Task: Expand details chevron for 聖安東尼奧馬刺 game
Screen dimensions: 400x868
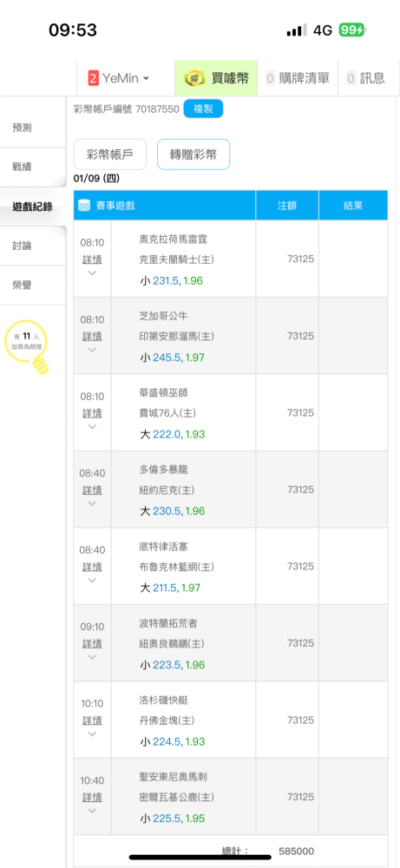Action: 92,811
